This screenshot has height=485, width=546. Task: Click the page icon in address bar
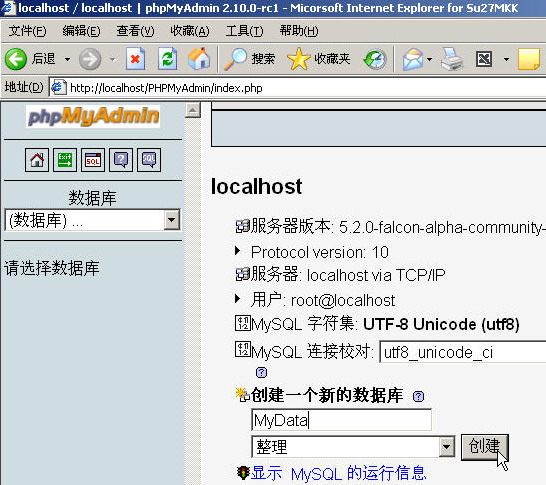(x=58, y=87)
